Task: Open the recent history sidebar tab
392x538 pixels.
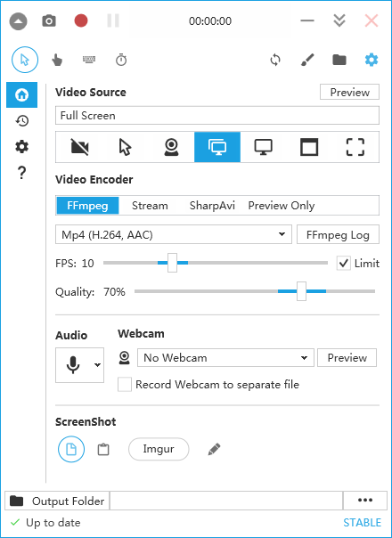Action: [22, 121]
